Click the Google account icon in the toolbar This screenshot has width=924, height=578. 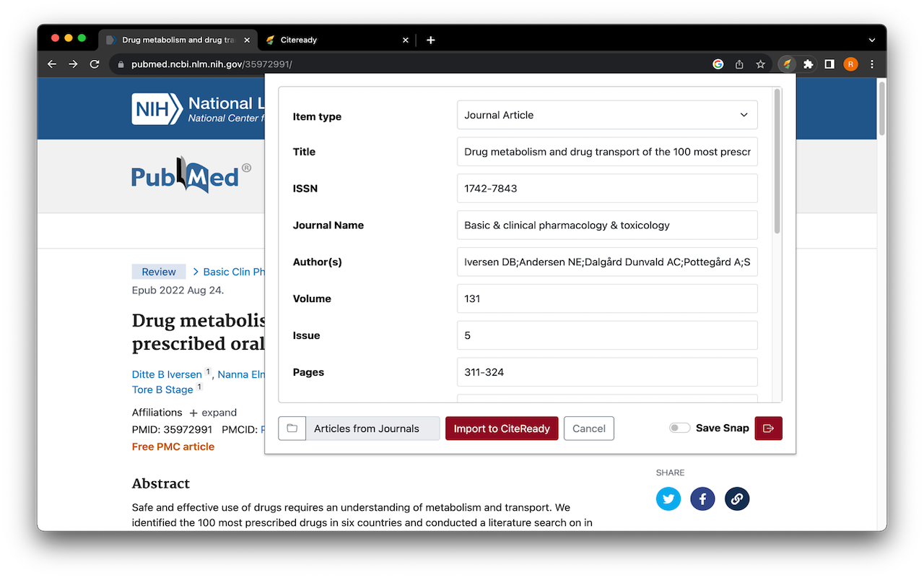[x=717, y=64]
